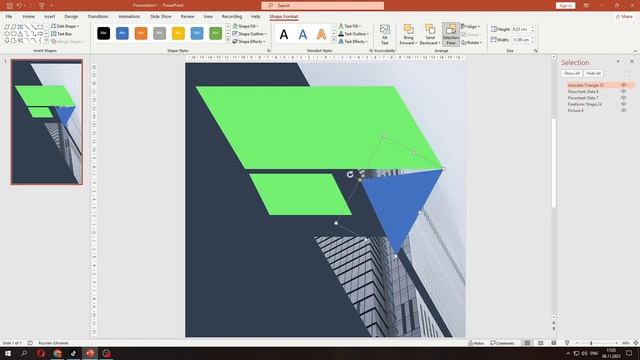
Task: Open the File menu
Action: click(9, 16)
